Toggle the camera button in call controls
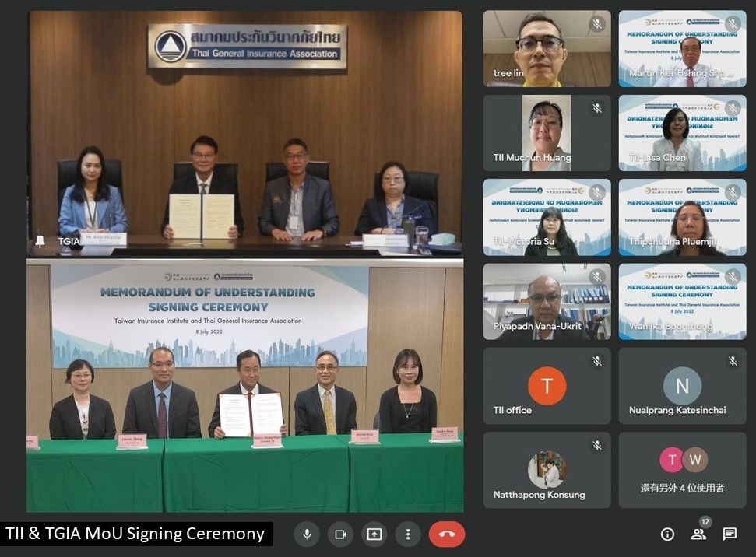The height and width of the screenshot is (557, 756). (x=340, y=534)
